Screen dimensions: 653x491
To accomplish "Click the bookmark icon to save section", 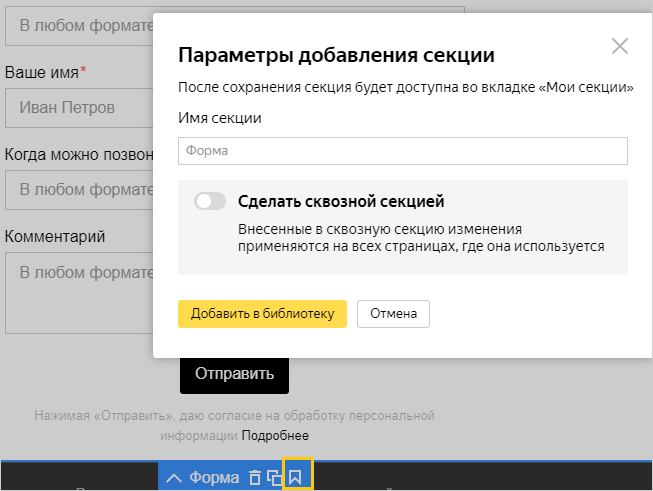I will (x=297, y=477).
